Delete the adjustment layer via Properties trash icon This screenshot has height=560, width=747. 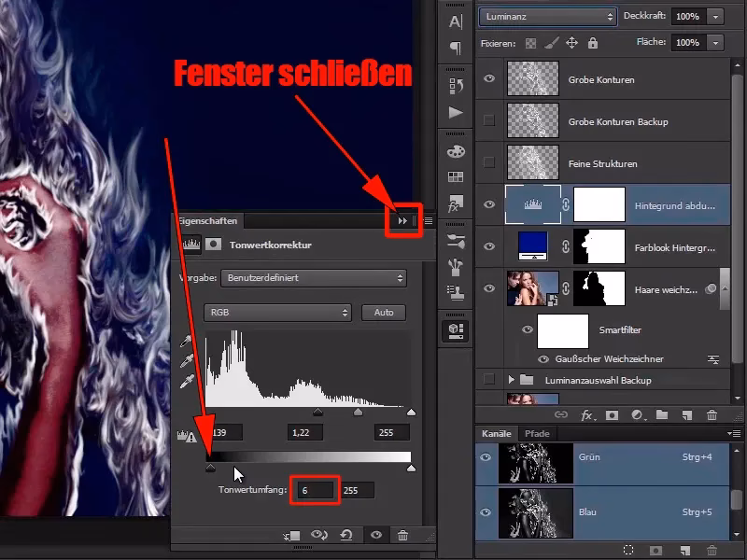point(402,536)
